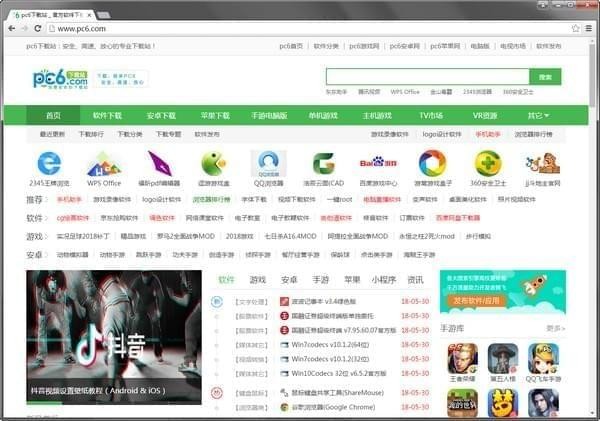Open the ShareMouse software link
This screenshot has width=600, height=421.
(338, 393)
